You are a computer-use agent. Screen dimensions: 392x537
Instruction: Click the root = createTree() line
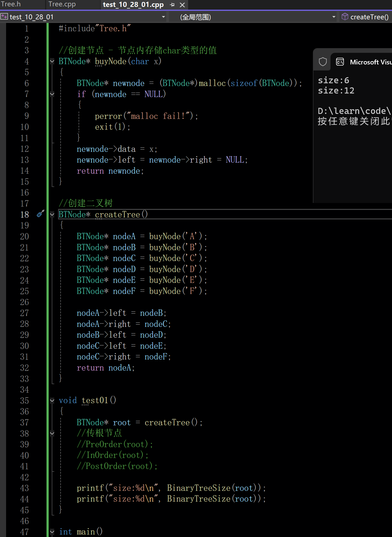coord(140,423)
